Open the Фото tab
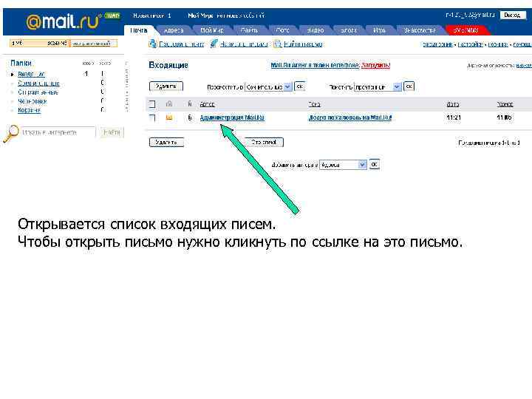The width and height of the screenshot is (532, 399). [282, 30]
